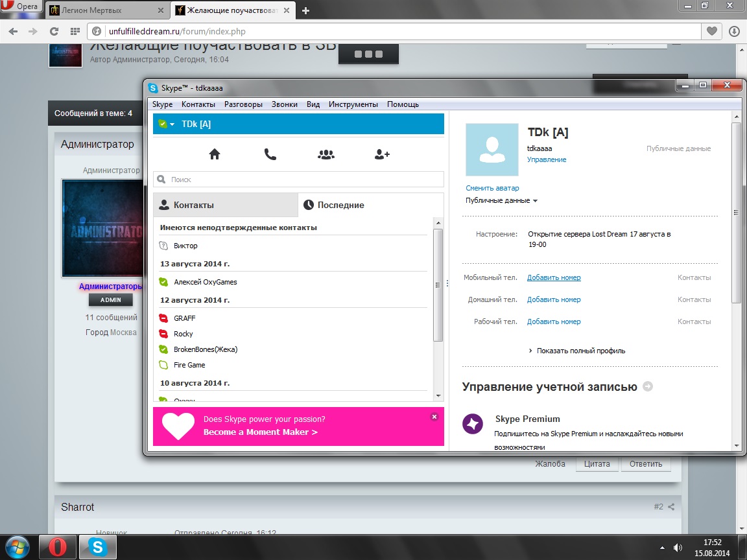Open the Вид menu

click(x=313, y=104)
